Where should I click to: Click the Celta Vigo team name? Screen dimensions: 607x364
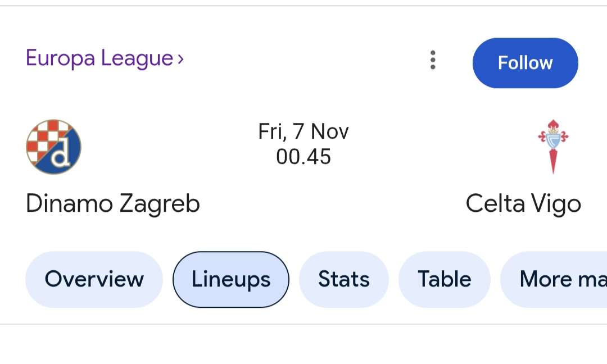click(x=523, y=203)
